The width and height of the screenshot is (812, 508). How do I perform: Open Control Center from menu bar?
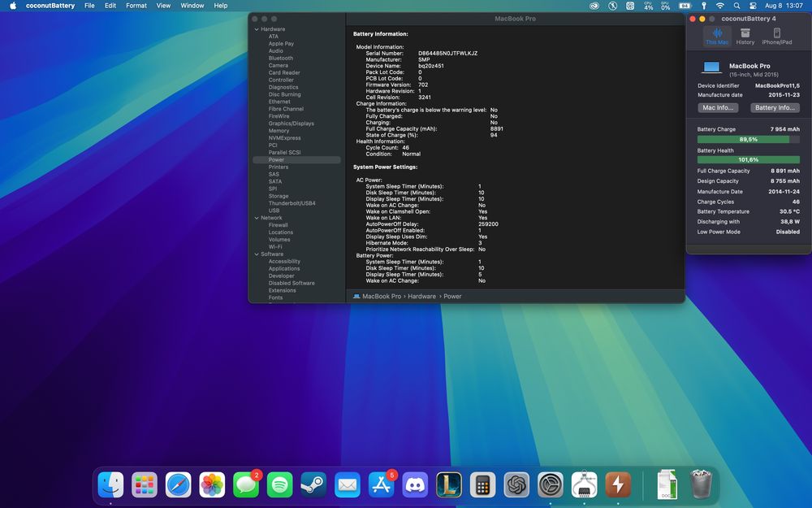point(753,6)
